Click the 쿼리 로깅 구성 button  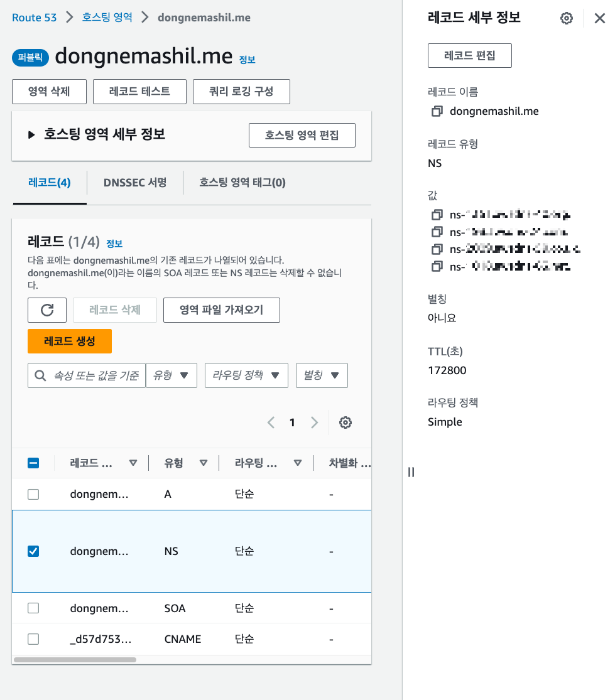click(241, 92)
